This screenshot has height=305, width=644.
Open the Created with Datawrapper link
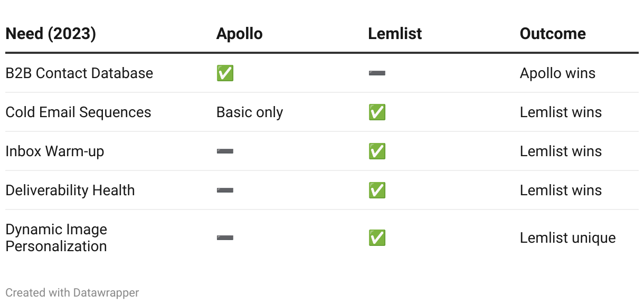(72, 292)
